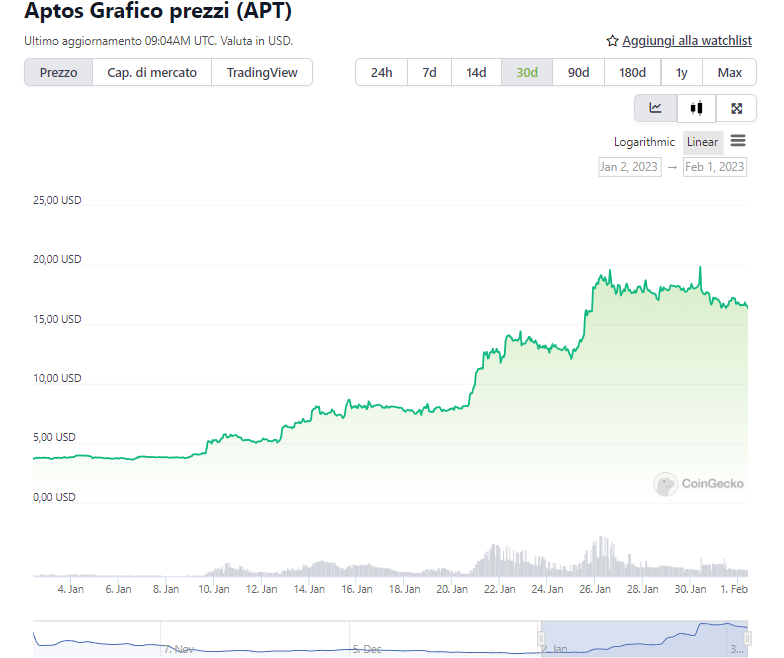This screenshot has height=658, width=784.
Task: Add Aptos to watchlist link
Action: pyautogui.click(x=687, y=40)
